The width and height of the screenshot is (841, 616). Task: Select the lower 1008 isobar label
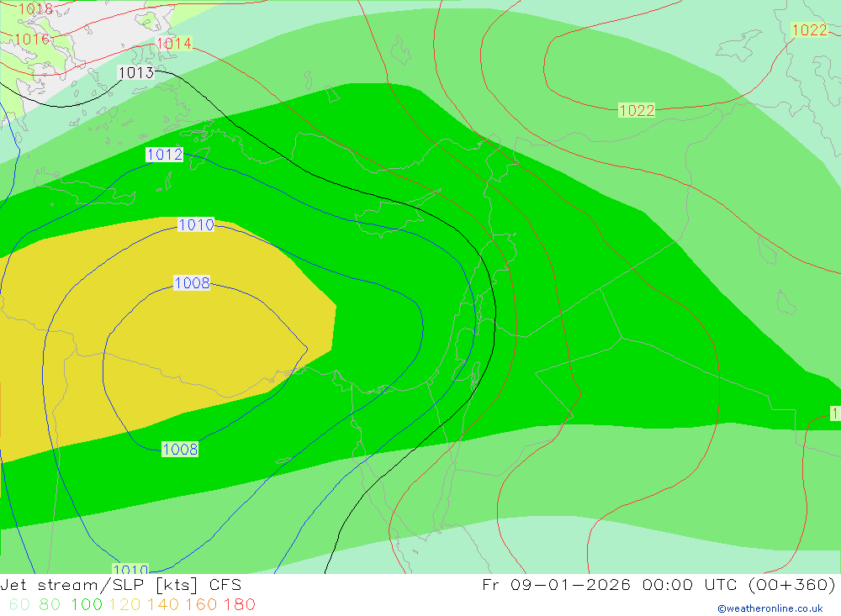coord(180,450)
